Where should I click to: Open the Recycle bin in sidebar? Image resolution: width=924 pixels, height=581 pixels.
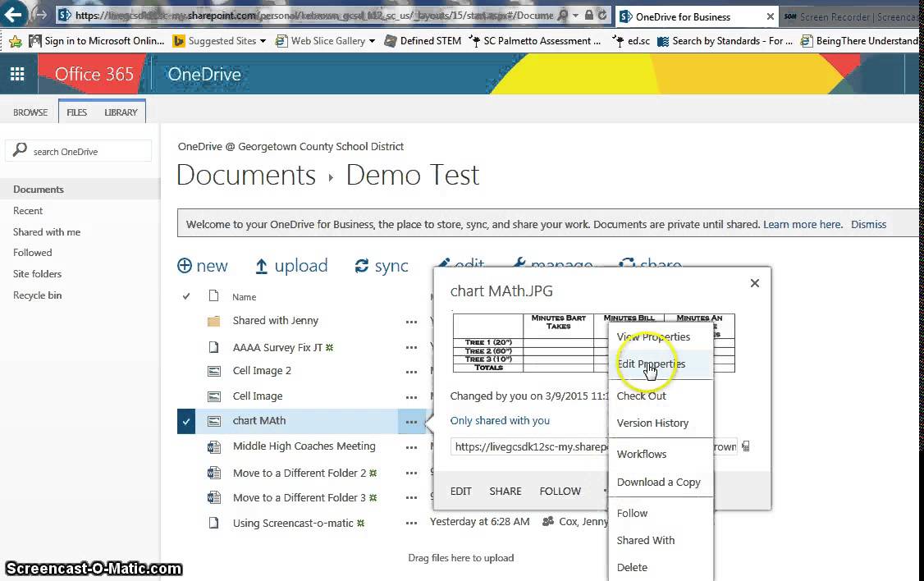click(37, 295)
